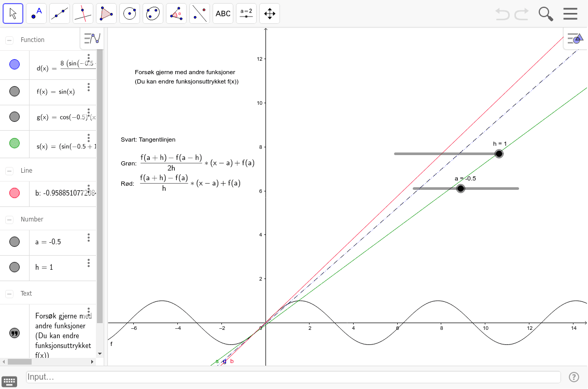
Task: Open the main hamburger menu
Action: coord(570,13)
